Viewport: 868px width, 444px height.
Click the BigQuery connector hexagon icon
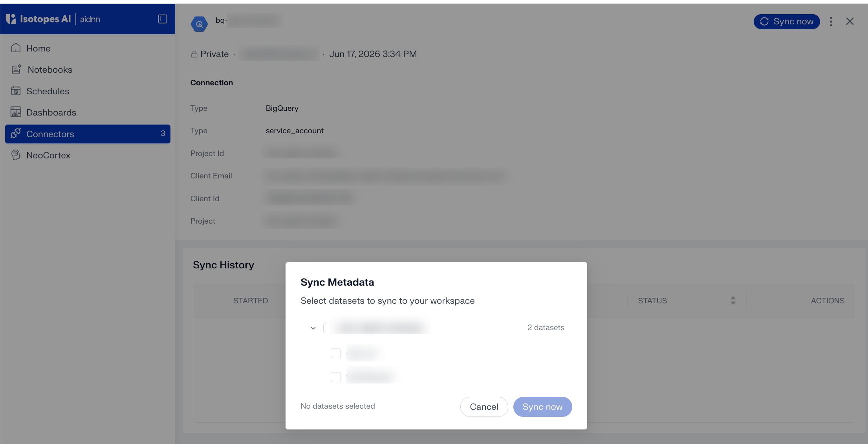199,24
